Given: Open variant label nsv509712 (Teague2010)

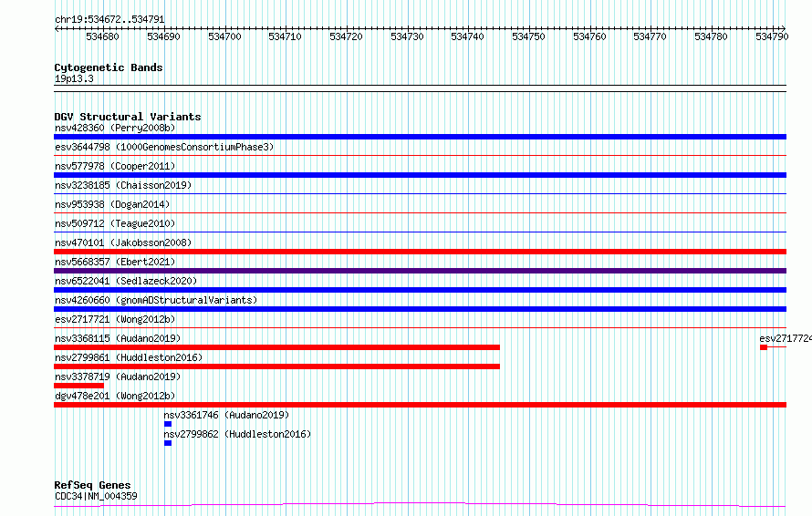Looking at the screenshot, I should tap(115, 223).
